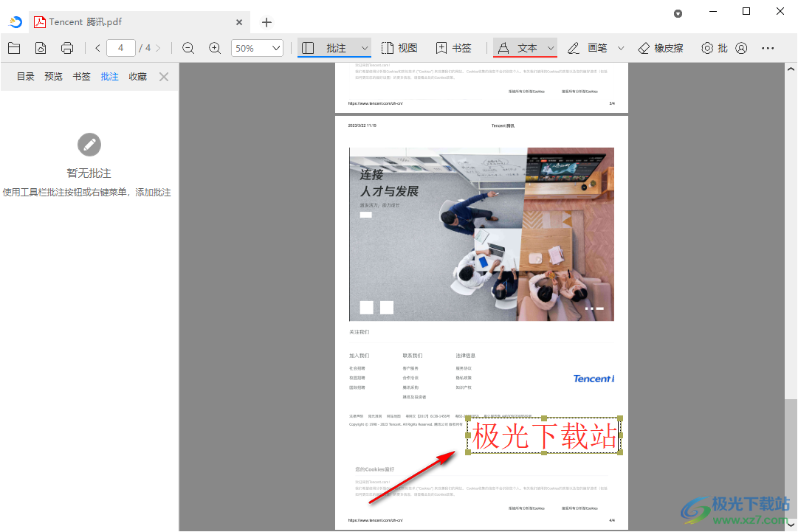The height and width of the screenshot is (532, 798).
Task: Switch to the 收藏 sidebar tab
Action: pos(137,77)
